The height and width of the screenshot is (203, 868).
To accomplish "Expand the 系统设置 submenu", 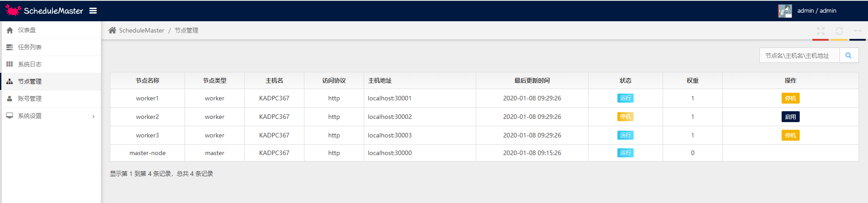I will [x=50, y=116].
